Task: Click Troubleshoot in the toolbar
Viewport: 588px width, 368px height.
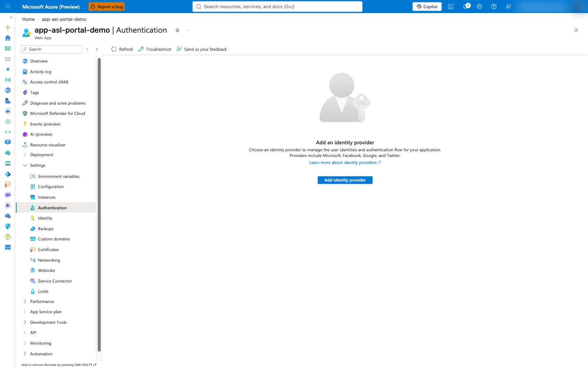Action: pyautogui.click(x=155, y=49)
